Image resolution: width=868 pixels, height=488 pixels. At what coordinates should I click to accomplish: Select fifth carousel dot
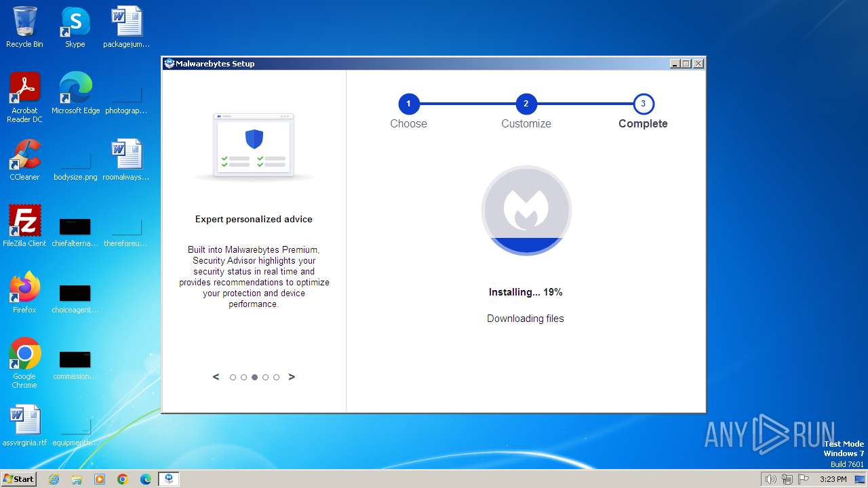(x=276, y=378)
